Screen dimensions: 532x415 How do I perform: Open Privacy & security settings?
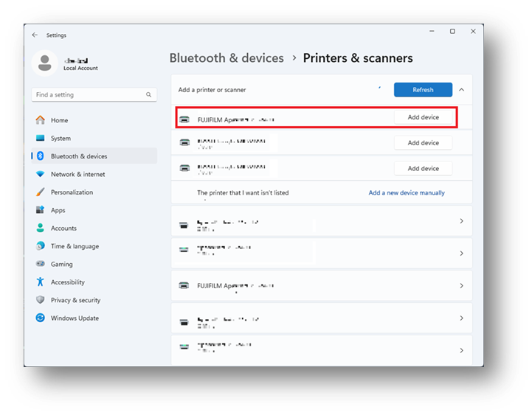pos(75,300)
